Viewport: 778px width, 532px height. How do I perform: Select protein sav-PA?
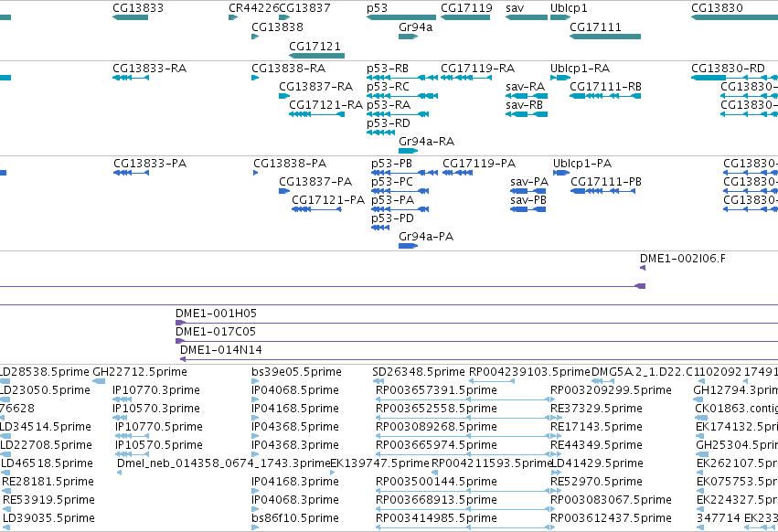click(x=529, y=182)
